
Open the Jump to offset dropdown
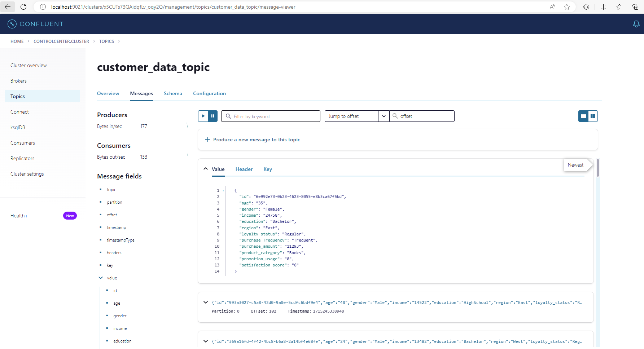click(x=384, y=116)
